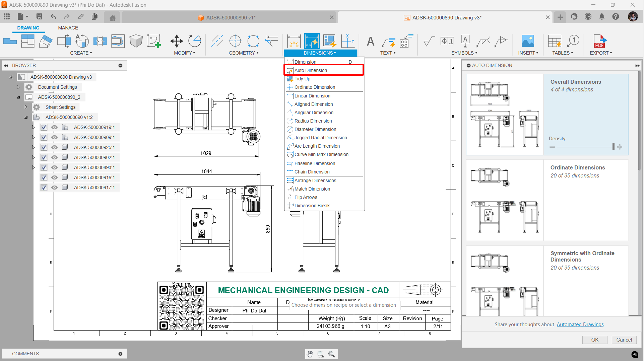Collapse the ADSK-500000890_2 sheet node
This screenshot has height=361, width=644.
tap(18, 97)
